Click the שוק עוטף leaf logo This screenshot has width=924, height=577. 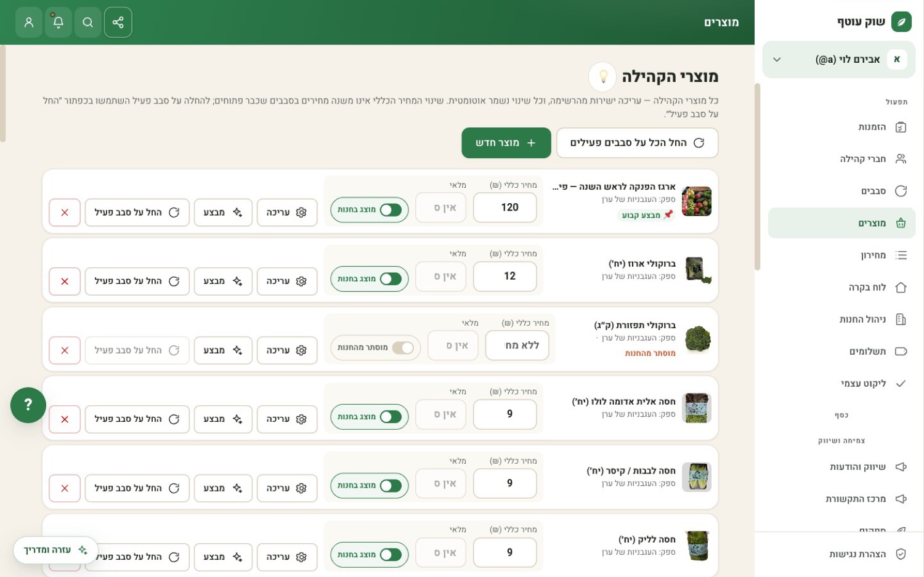(901, 22)
